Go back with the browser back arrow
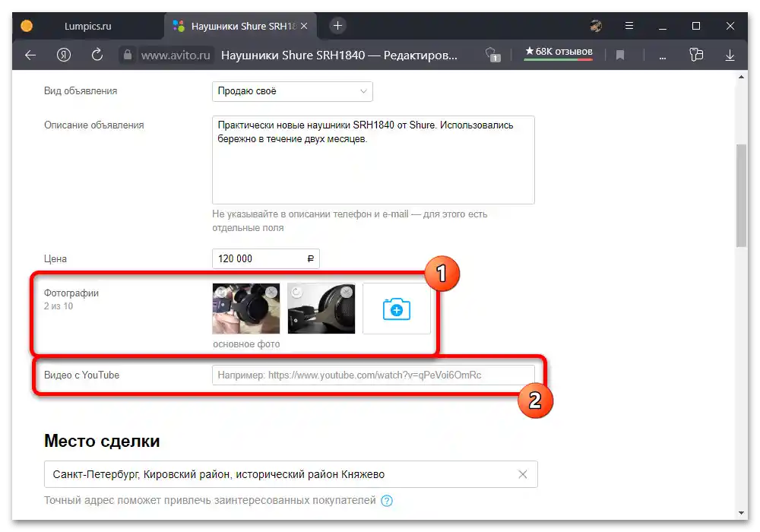Viewport: 760px width, 532px height. 30,55
